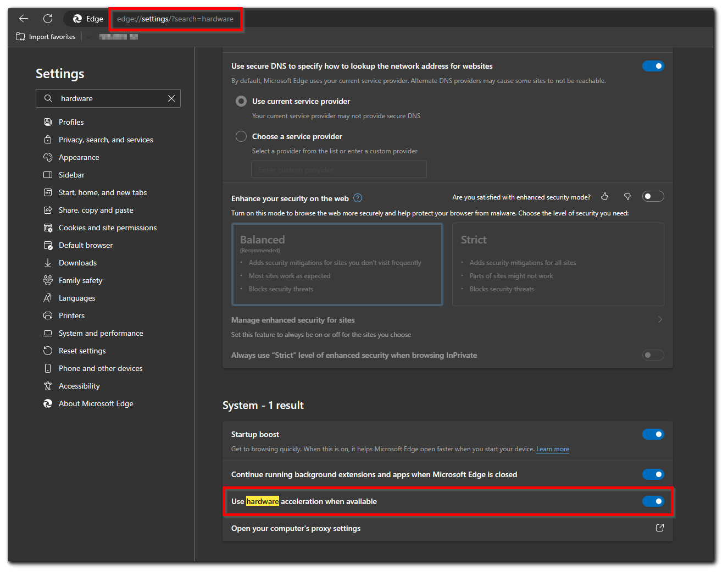This screenshot has height=576, width=728.
Task: Open proxy settings via the external link icon
Action: click(659, 528)
